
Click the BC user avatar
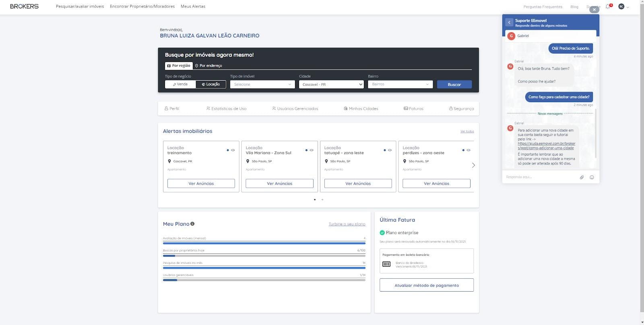pos(621,6)
